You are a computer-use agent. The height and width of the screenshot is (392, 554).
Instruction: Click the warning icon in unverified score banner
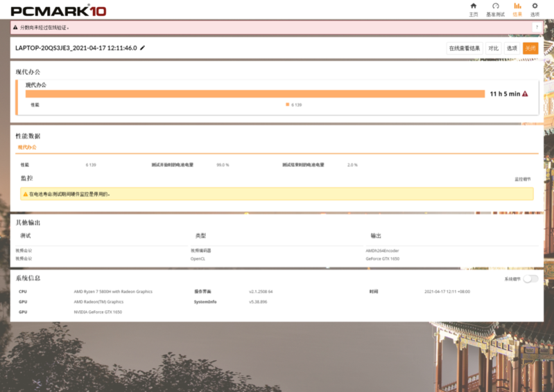[15, 27]
